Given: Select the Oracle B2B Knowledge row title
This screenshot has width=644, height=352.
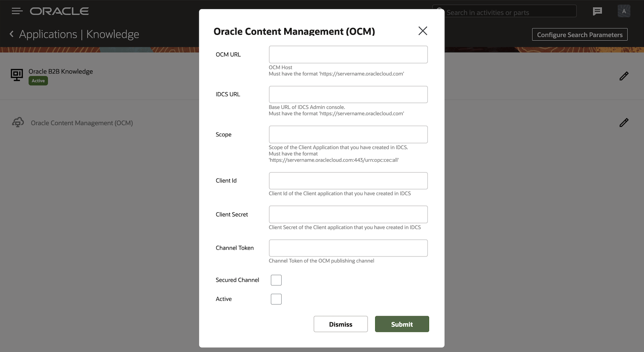Looking at the screenshot, I should [61, 72].
